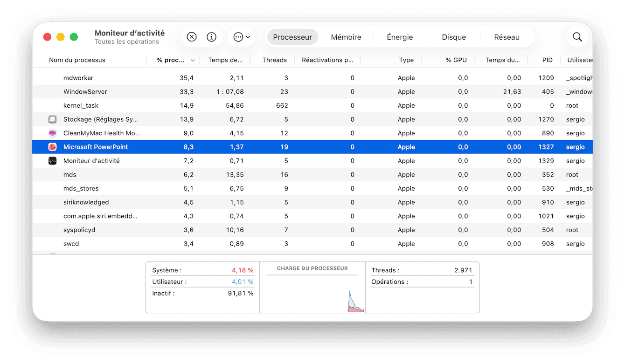This screenshot has width=625, height=364.
Task: Sort by % GPU column header
Action: [x=457, y=60]
